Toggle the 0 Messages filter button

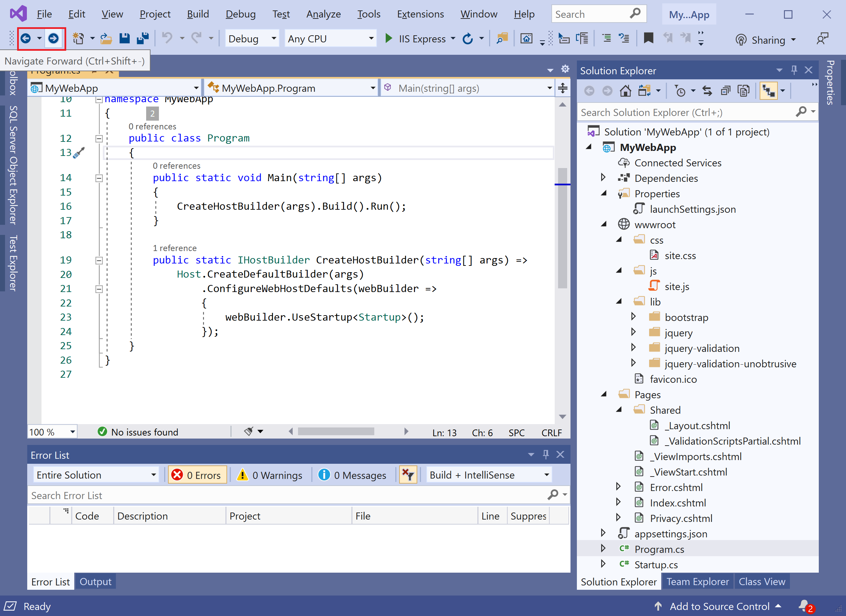click(x=352, y=475)
